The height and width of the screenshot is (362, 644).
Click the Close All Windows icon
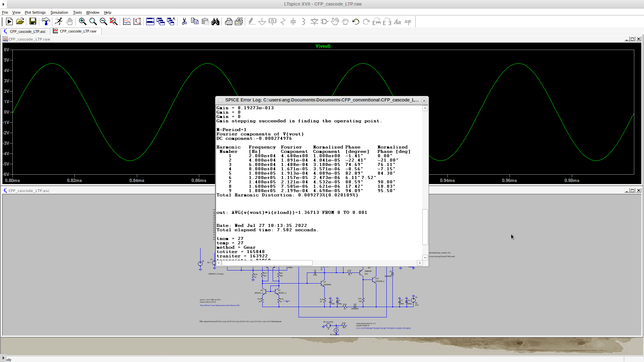pyautogui.click(x=171, y=22)
